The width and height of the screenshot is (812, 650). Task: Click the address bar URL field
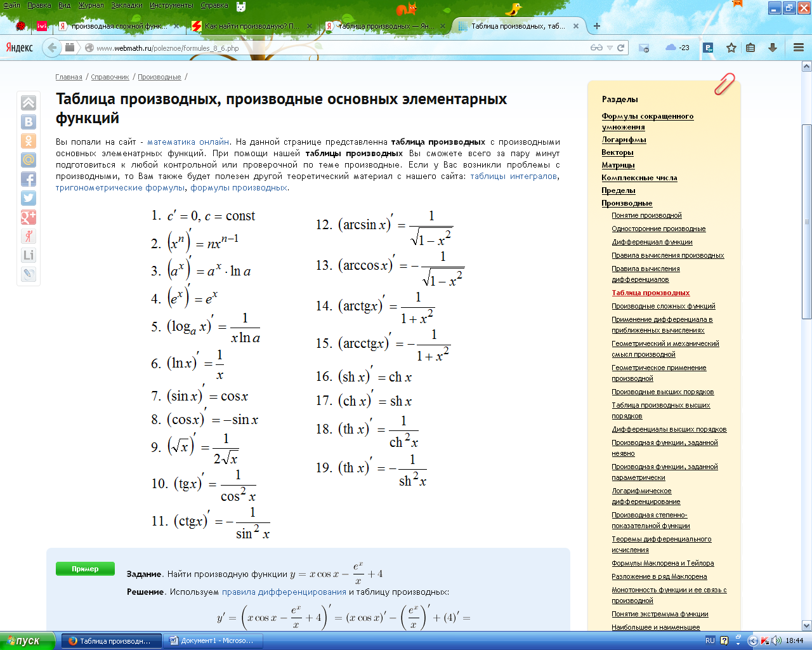coord(343,48)
